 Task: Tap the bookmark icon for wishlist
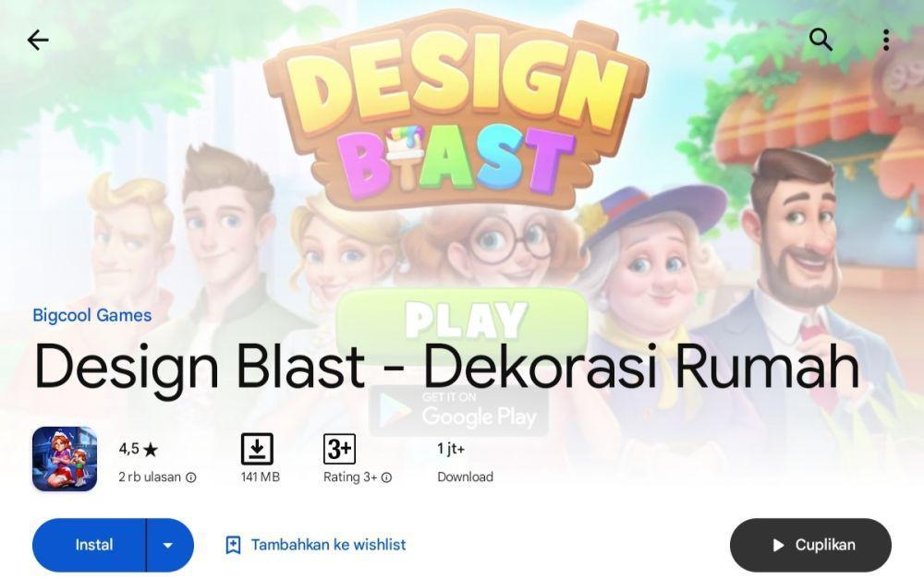(x=234, y=545)
